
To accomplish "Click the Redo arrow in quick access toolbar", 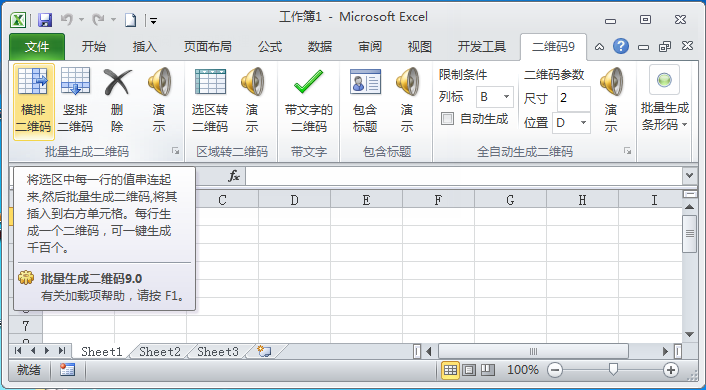I will tap(98, 20).
